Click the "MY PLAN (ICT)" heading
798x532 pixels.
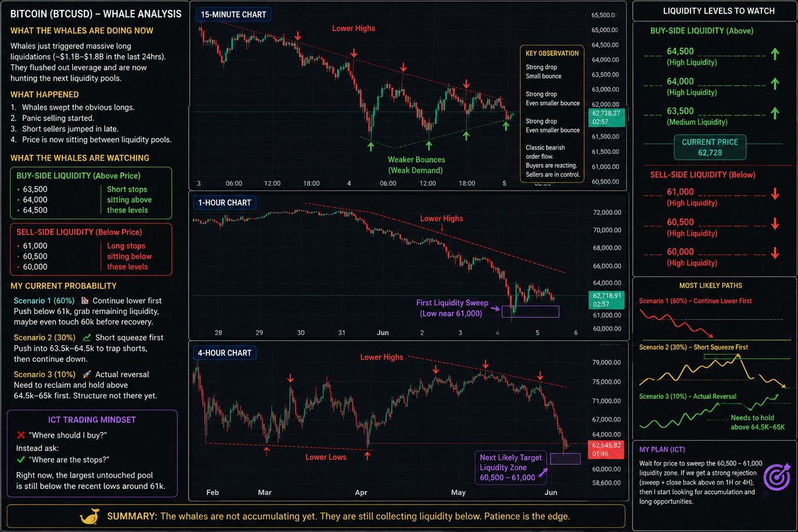coord(661,449)
